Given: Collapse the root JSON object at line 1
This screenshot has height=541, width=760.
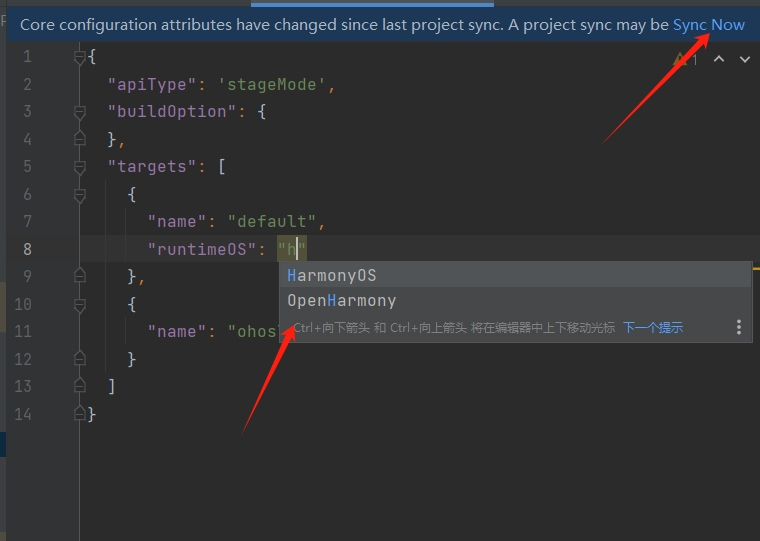Looking at the screenshot, I should (80, 57).
